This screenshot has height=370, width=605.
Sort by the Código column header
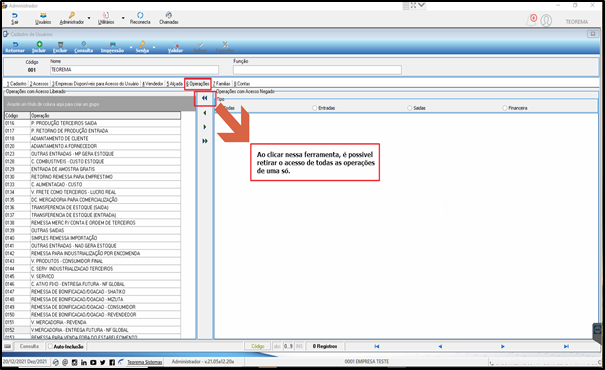(17, 115)
